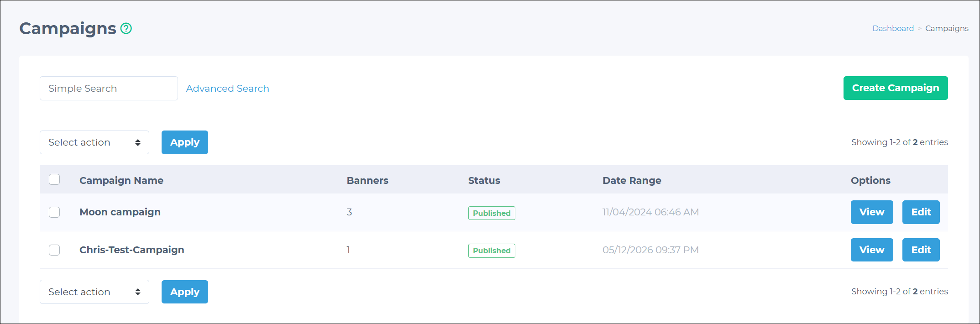This screenshot has height=324, width=980.
Task: Create a new campaign
Action: point(896,88)
